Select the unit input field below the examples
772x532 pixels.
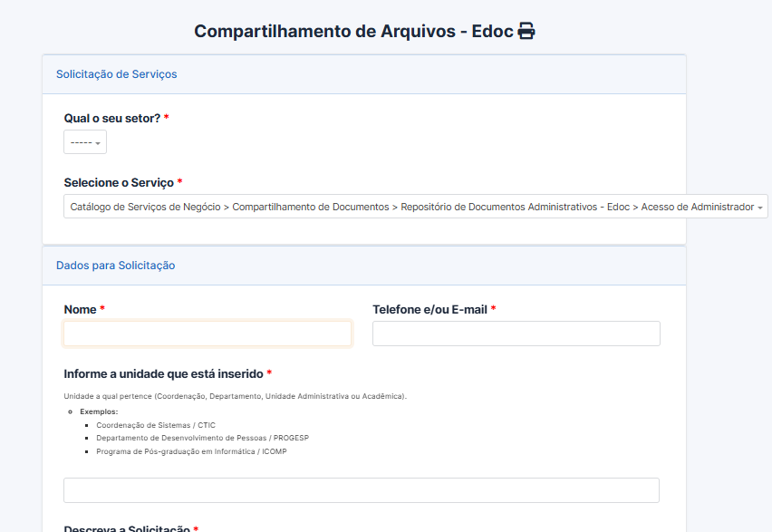(361, 490)
